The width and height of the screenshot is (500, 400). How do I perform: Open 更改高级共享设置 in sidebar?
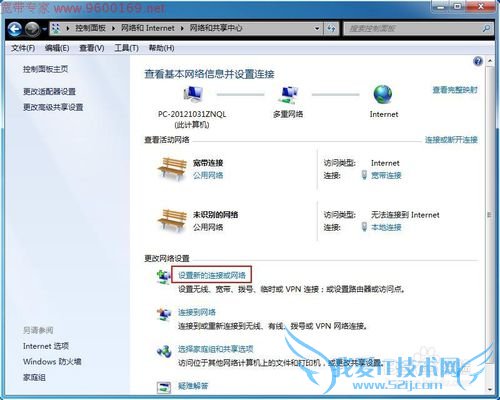point(53,107)
